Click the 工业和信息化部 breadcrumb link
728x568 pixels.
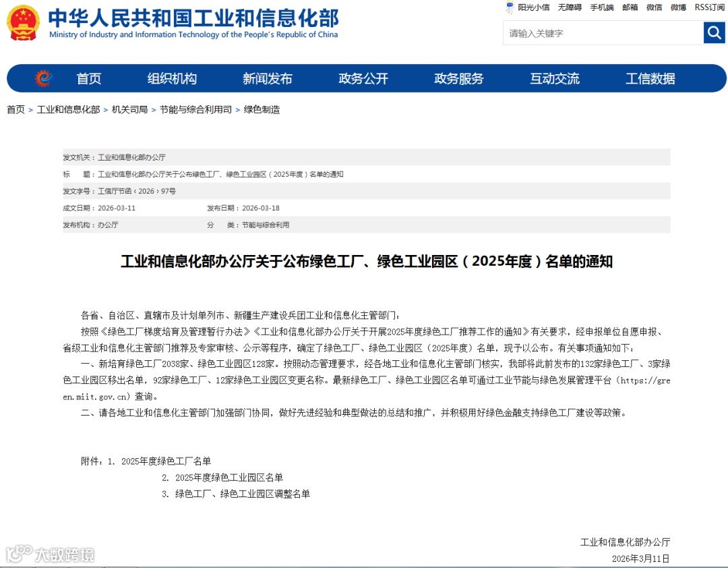pos(68,110)
